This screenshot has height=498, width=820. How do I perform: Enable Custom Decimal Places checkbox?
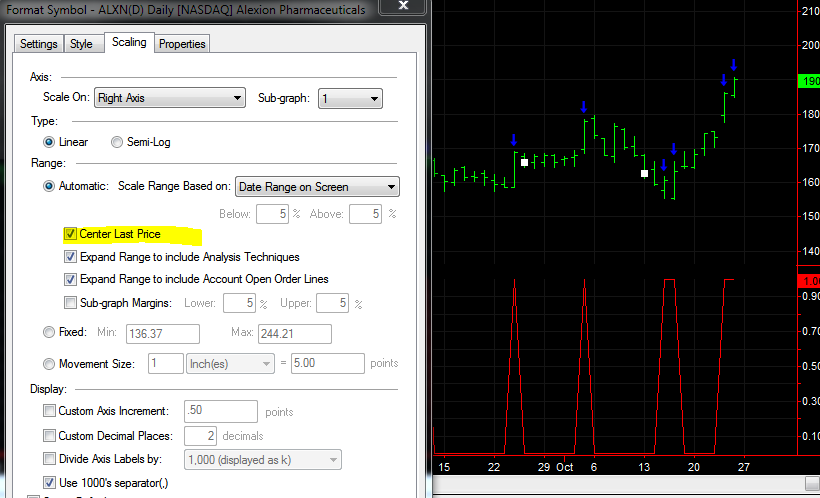point(49,435)
